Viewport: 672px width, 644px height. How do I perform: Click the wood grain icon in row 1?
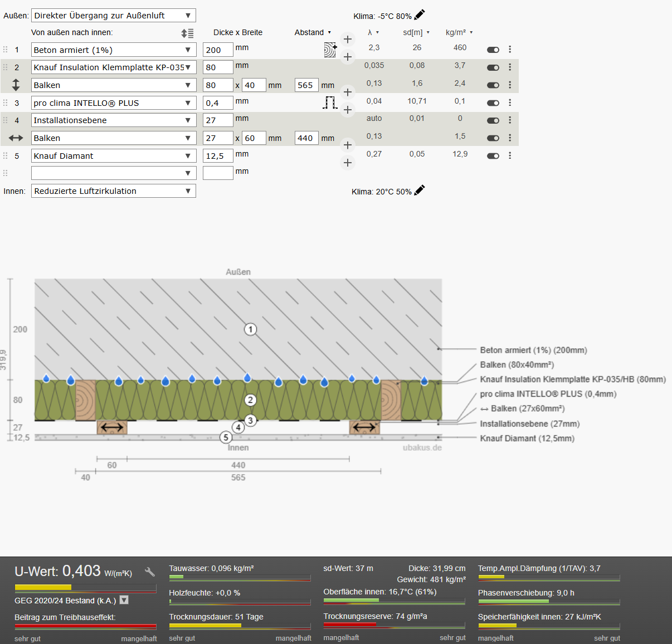330,50
